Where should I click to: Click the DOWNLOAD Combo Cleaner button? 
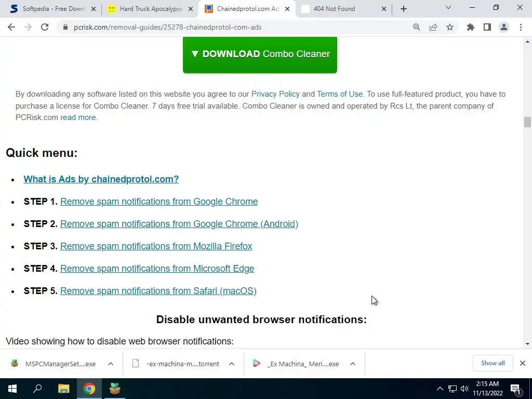tap(260, 55)
